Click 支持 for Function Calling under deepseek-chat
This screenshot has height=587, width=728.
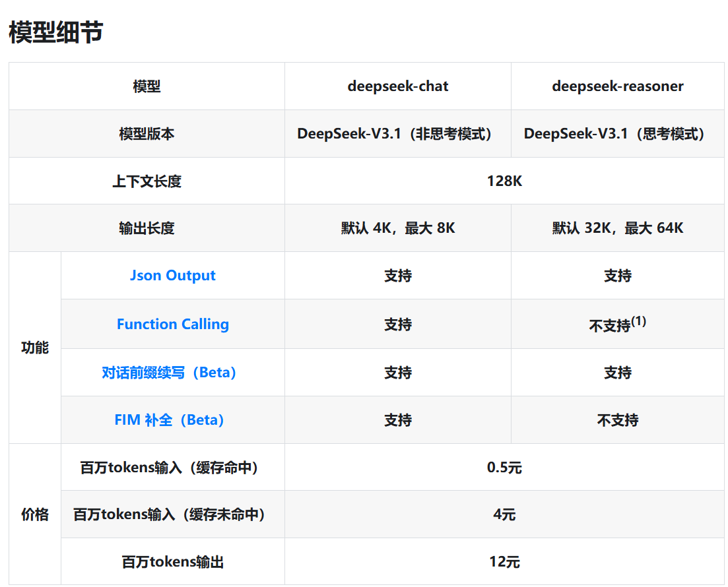pyautogui.click(x=398, y=324)
